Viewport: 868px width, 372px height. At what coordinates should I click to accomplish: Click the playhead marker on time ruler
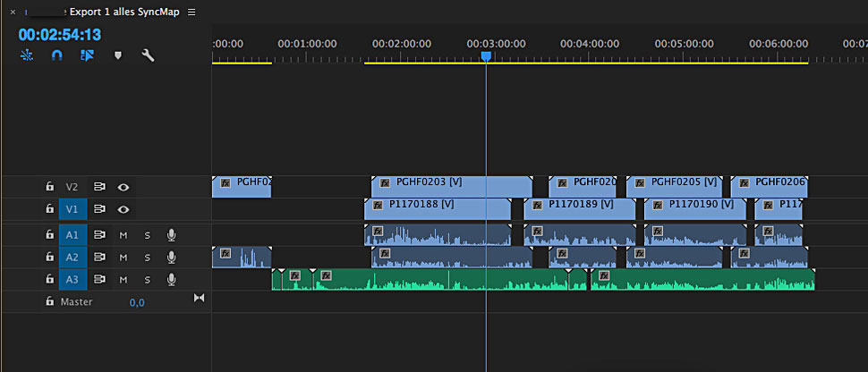click(x=486, y=56)
